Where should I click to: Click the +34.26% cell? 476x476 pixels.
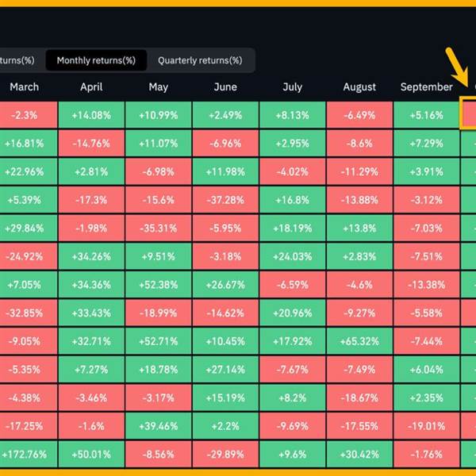pyautogui.click(x=91, y=256)
